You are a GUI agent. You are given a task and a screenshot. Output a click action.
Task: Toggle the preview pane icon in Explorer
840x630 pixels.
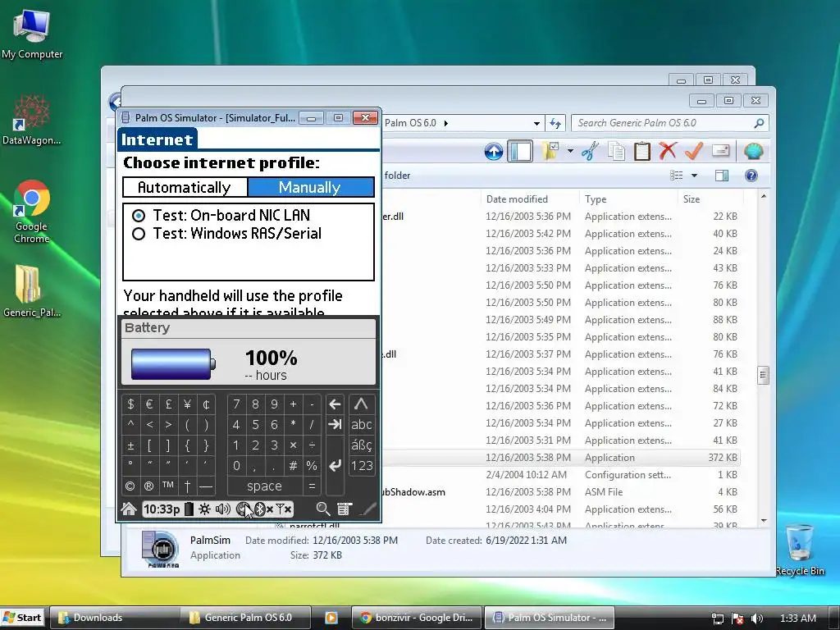722,176
